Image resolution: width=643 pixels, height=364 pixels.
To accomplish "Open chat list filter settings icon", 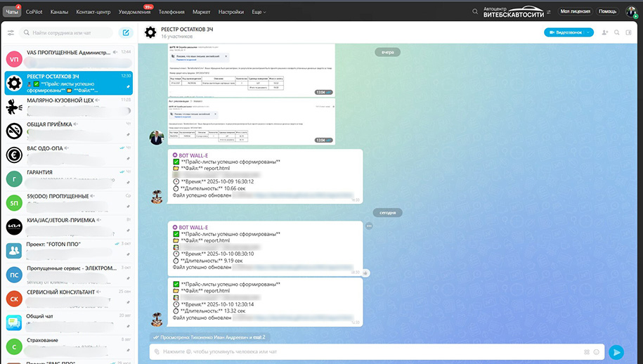I will pos(11,32).
